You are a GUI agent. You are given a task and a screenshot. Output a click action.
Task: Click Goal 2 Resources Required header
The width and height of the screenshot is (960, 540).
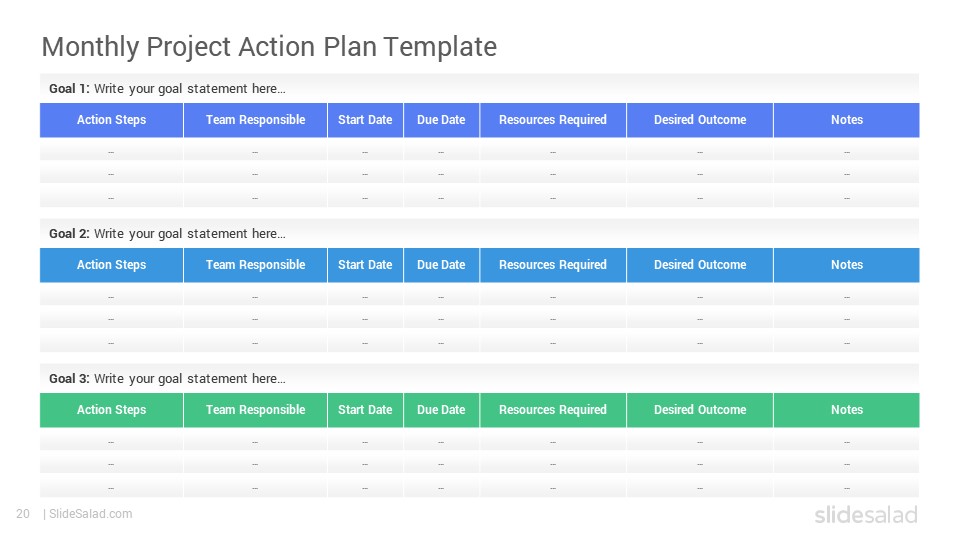pyautogui.click(x=553, y=265)
